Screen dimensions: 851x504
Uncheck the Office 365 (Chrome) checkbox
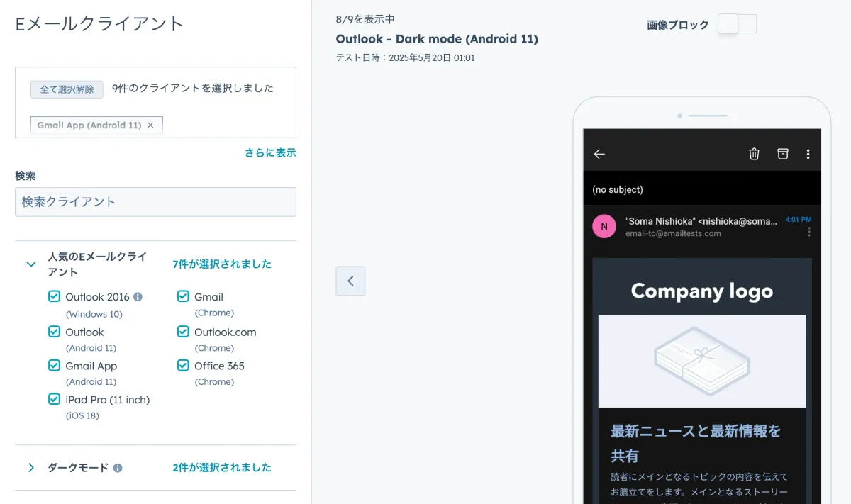point(183,366)
